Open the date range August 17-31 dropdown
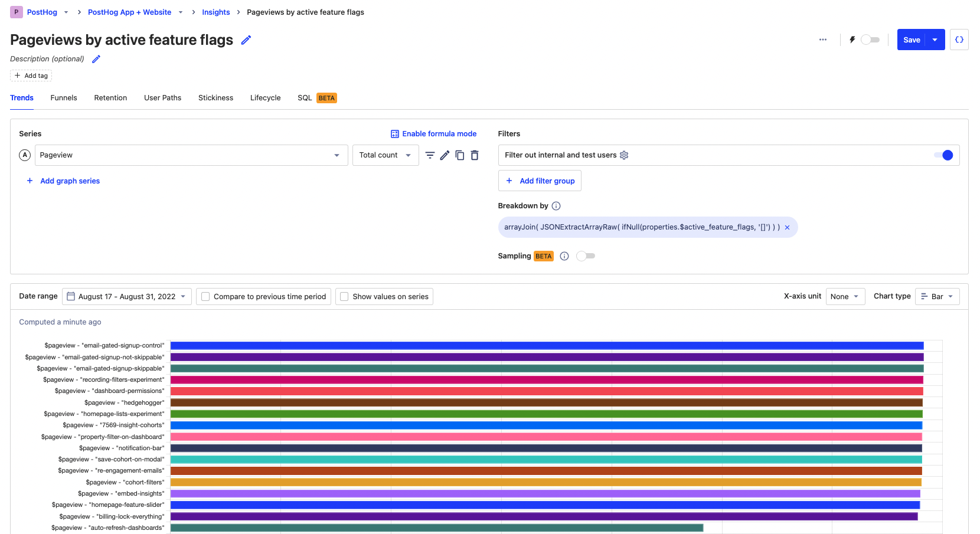The height and width of the screenshot is (534, 980). 127,297
